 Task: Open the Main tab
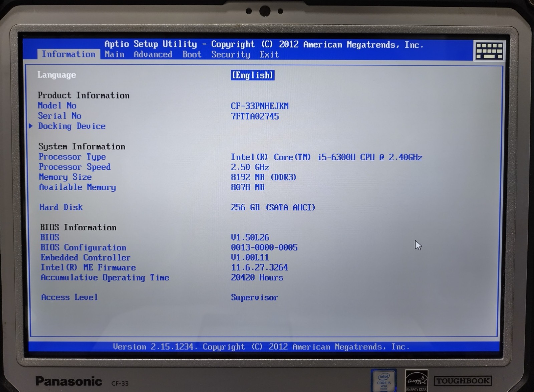pos(114,54)
